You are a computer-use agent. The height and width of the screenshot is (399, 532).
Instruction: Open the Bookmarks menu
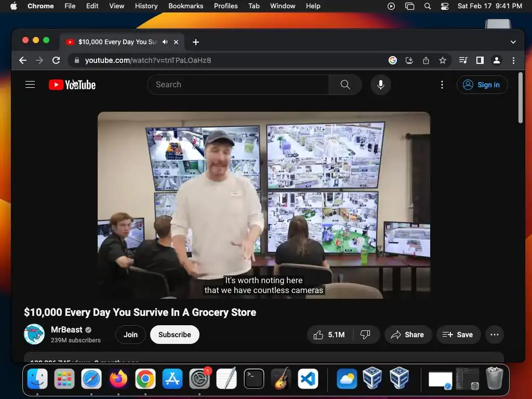click(185, 6)
